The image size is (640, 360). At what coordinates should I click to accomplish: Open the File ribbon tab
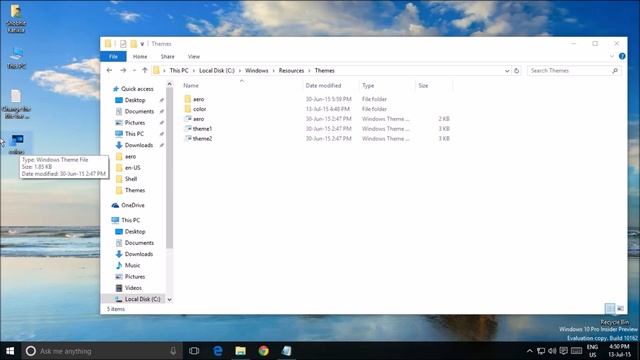click(x=113, y=56)
